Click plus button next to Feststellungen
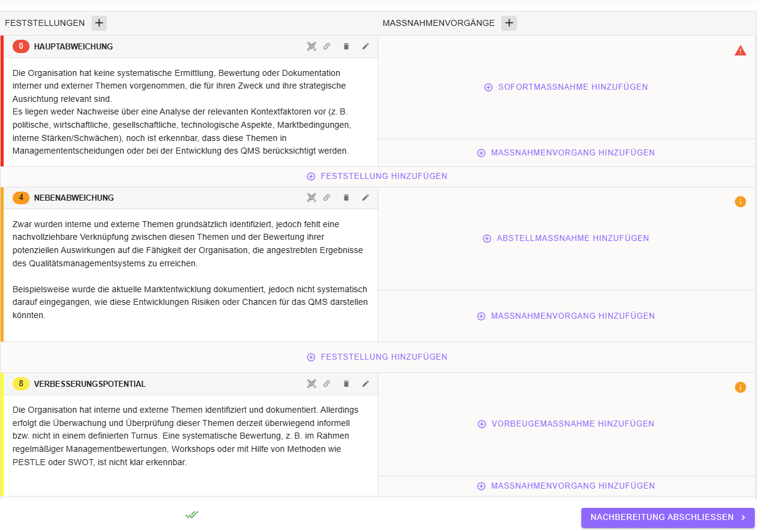 (99, 23)
